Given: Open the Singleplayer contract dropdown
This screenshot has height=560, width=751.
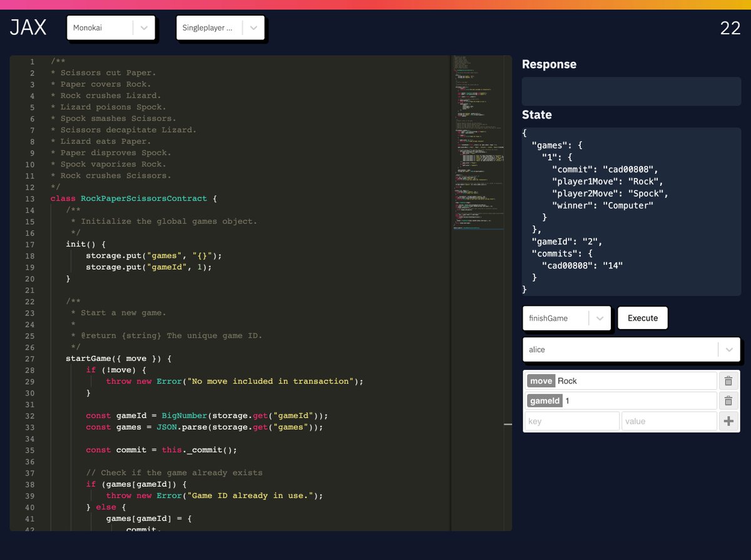Looking at the screenshot, I should pyautogui.click(x=220, y=28).
